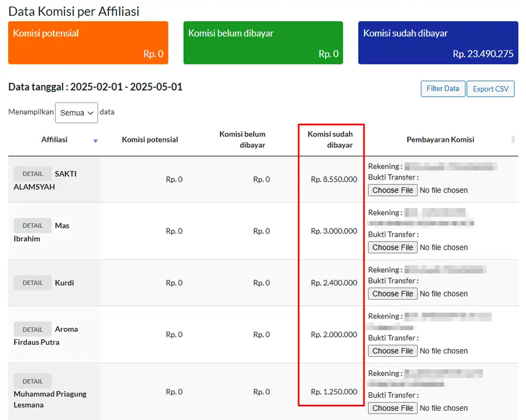Click the Pembayaran Komisi sort arrows
Image resolution: width=526 pixels, height=420 pixels.
pos(513,139)
